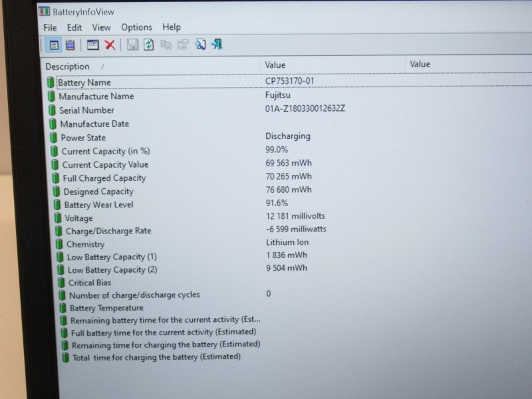The image size is (532, 399).
Task: Select the Charge/Discharge Rate row label
Action: pos(108,231)
